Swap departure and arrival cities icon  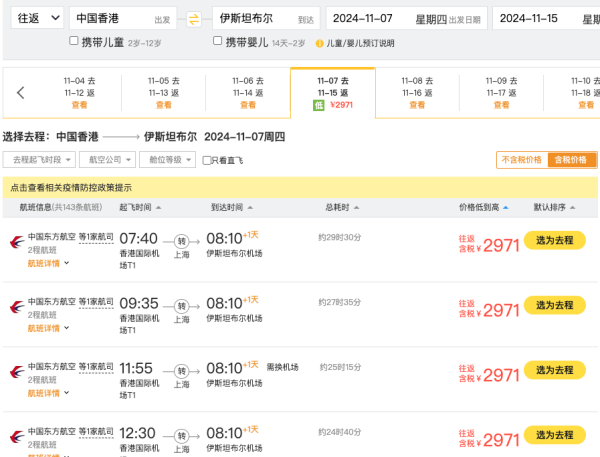click(x=194, y=19)
